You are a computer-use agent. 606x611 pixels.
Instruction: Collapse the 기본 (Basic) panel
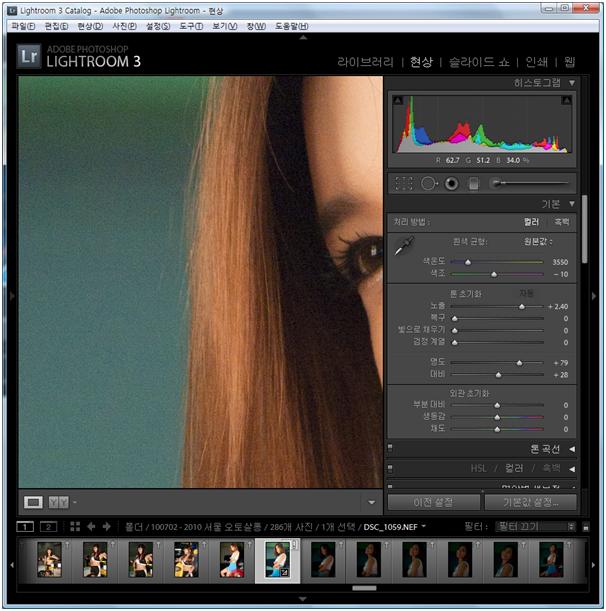572,204
